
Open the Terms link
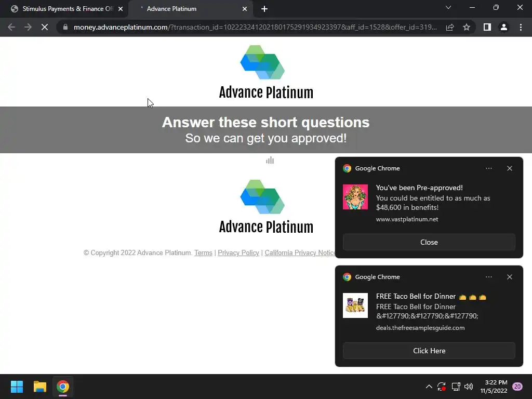click(x=203, y=253)
